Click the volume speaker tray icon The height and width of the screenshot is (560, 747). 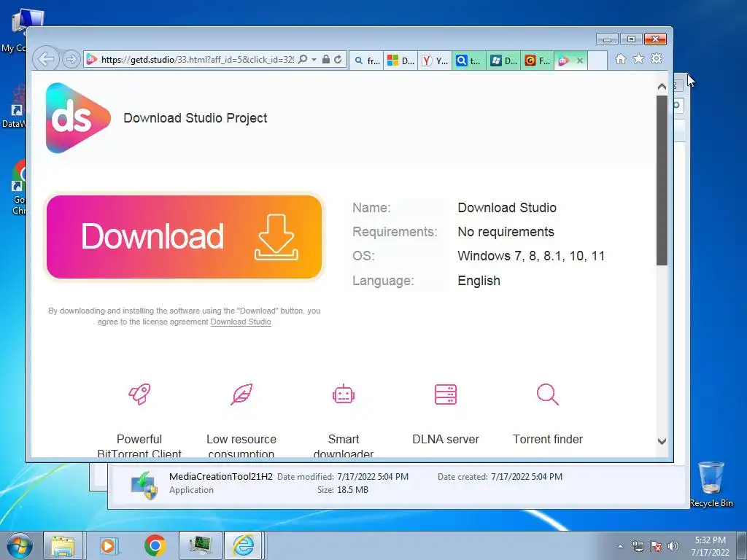click(673, 546)
